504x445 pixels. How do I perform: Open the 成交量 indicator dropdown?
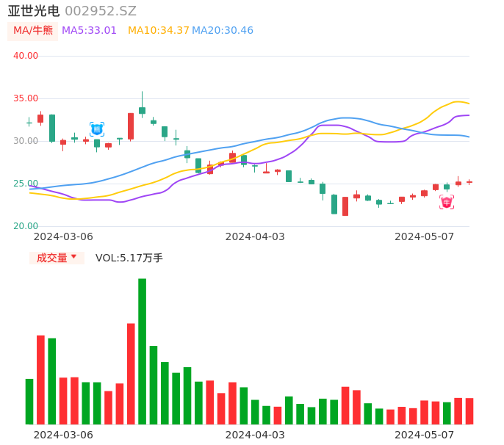[57, 258]
